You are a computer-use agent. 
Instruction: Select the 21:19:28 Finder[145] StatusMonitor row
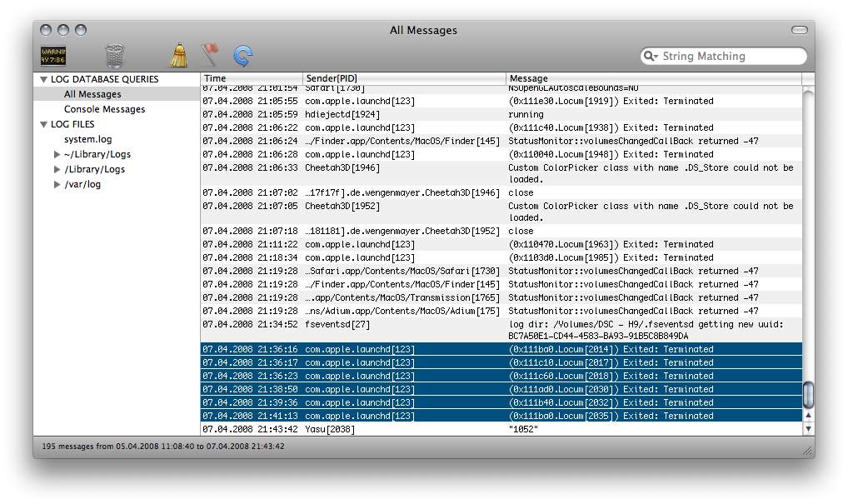tap(501, 284)
